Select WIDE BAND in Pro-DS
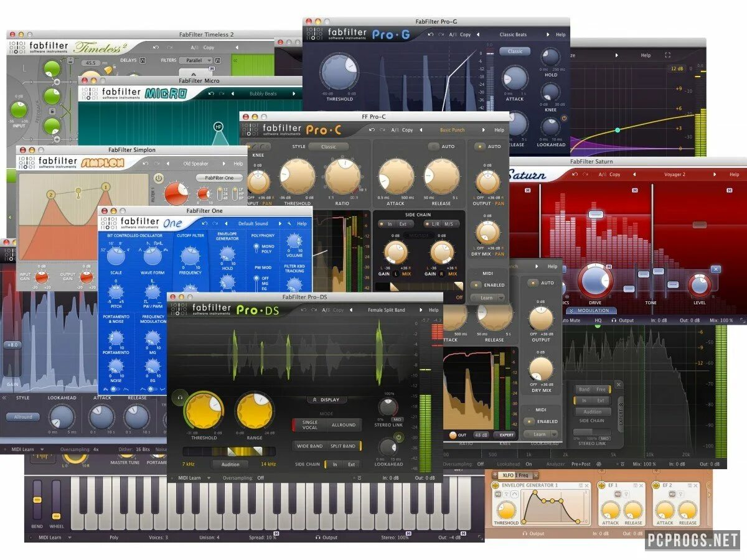 [309, 446]
